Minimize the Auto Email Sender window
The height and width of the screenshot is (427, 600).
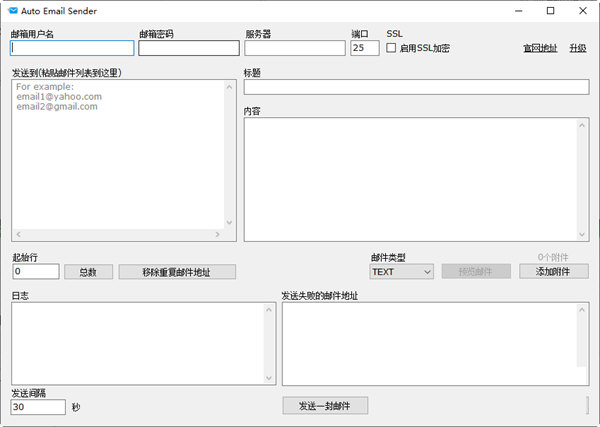pyautogui.click(x=518, y=11)
